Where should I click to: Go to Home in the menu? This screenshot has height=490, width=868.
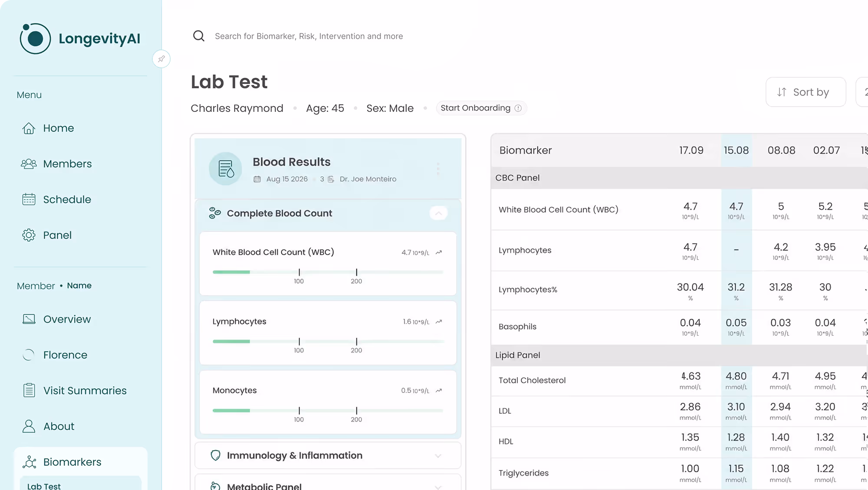coord(59,128)
